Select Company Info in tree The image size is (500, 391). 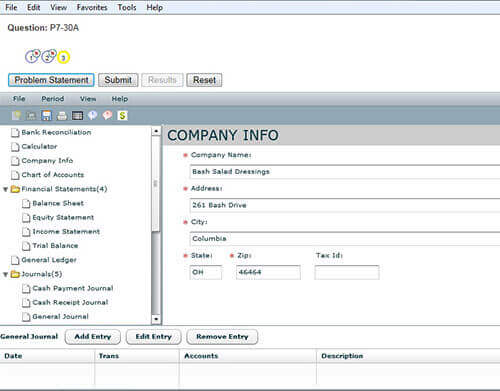pos(42,161)
